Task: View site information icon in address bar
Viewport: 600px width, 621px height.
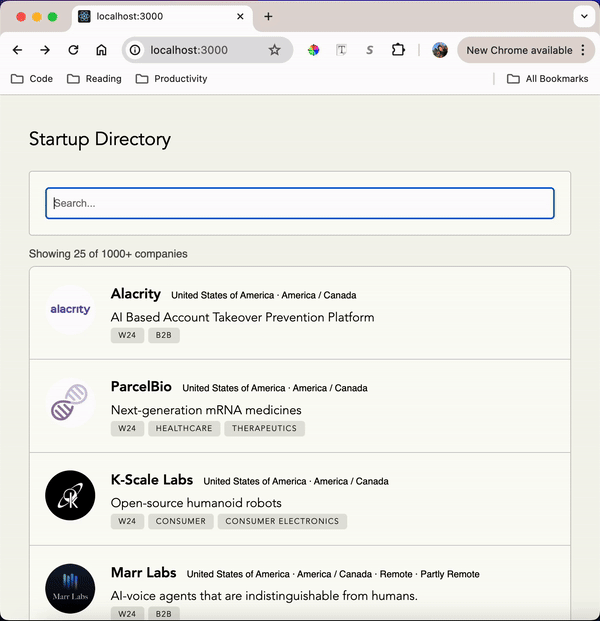Action: [x=135, y=50]
